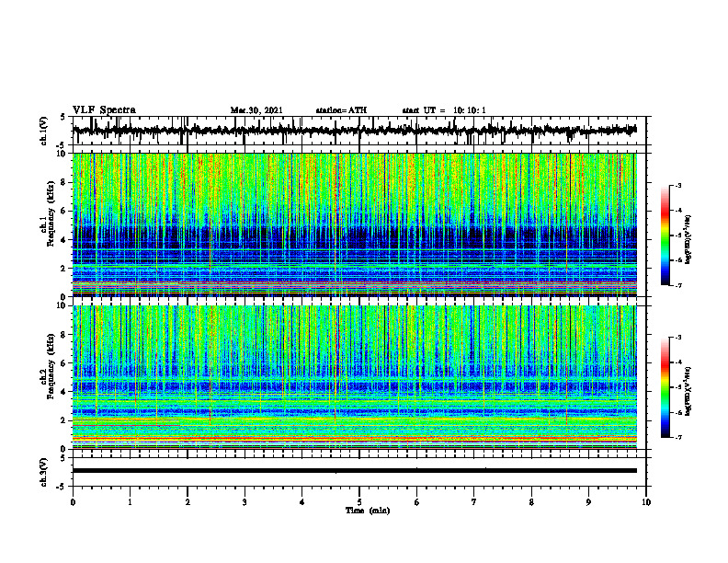Click time axis tick label "5"
The image size is (728, 563).
pos(359,502)
